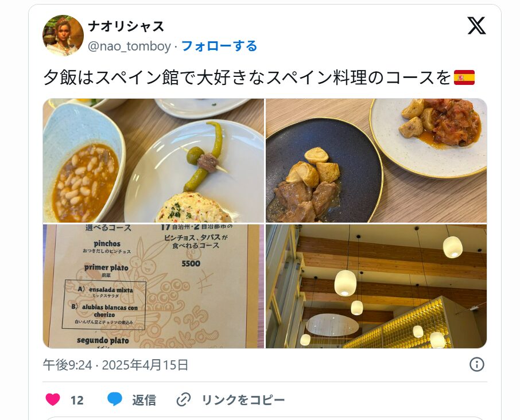Screen dimensions: 520x420
Task: Click the 2025年4月15日 date text
Action: 145,365
